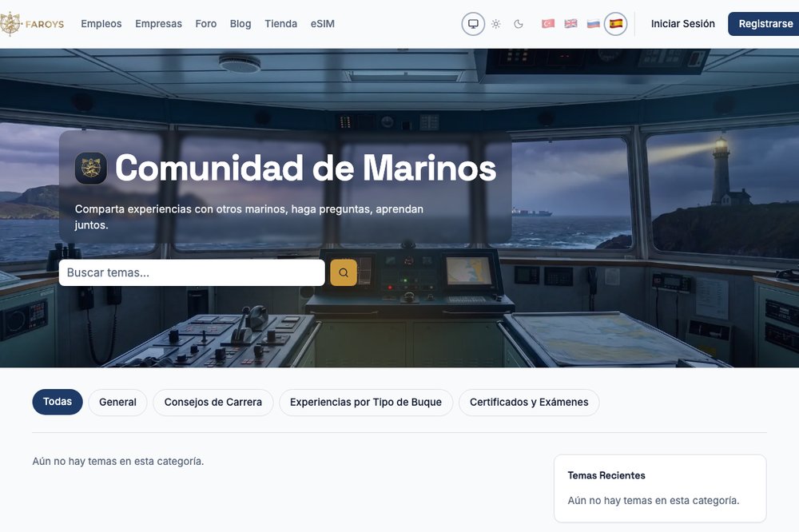Click the yellow search magnifier button

click(344, 272)
